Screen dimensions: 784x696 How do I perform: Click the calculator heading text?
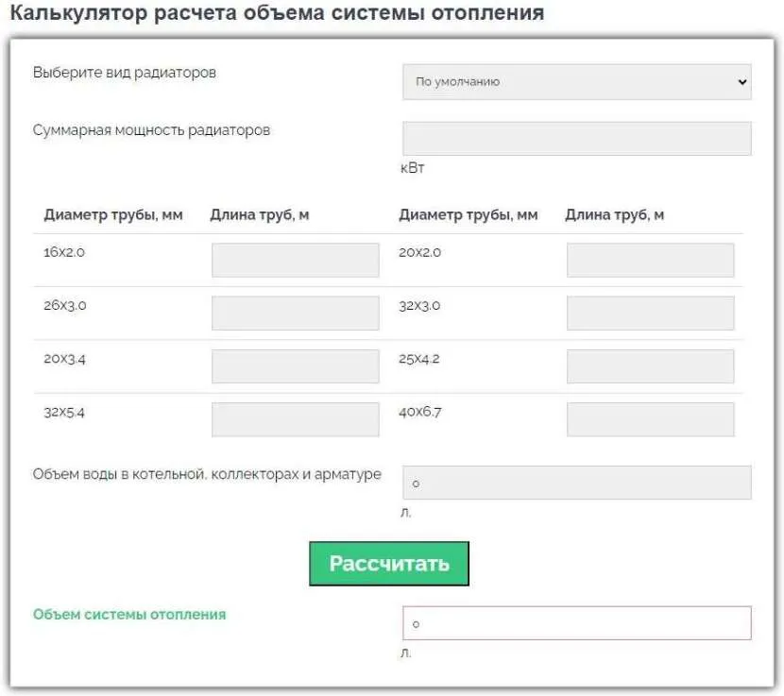coord(276,14)
